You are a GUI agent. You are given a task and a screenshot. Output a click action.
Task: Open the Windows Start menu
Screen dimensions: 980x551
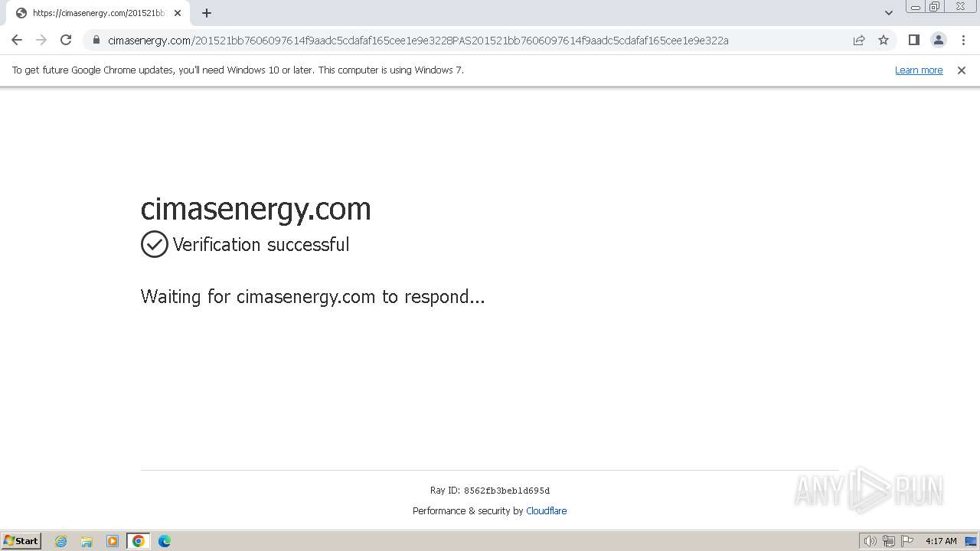coord(21,540)
